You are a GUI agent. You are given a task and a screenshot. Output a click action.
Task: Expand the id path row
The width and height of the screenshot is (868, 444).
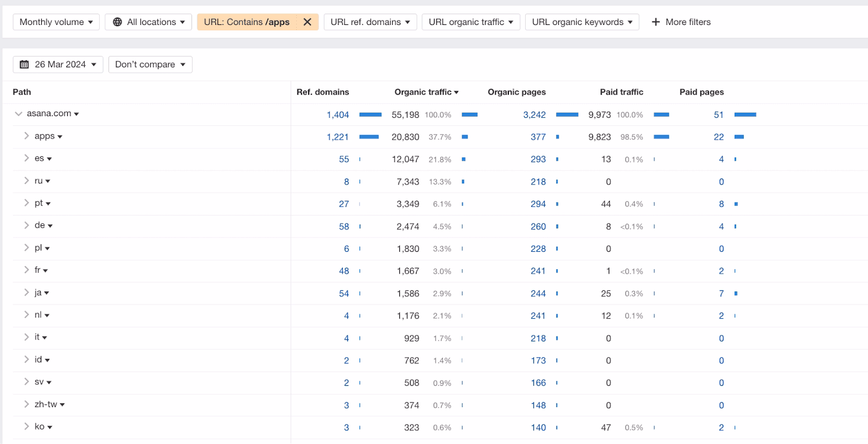[x=26, y=360]
